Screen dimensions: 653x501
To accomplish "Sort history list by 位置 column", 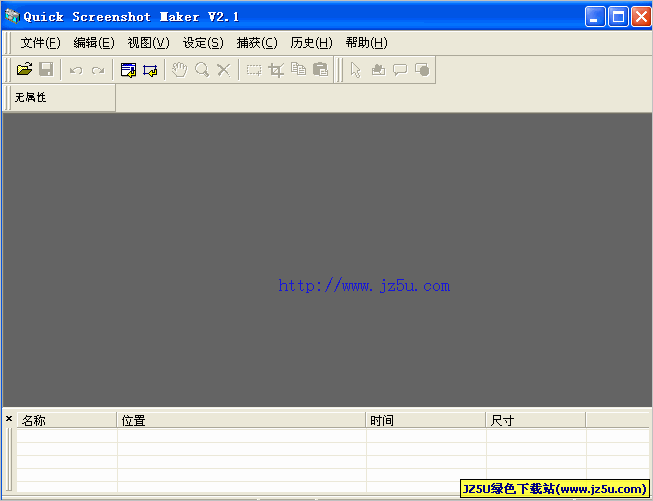I will coord(241,420).
